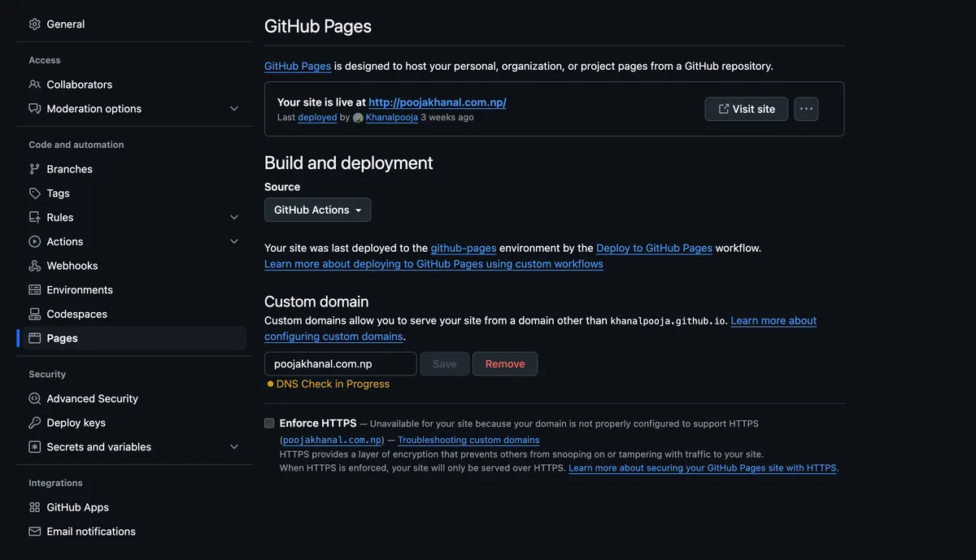976x560 pixels.
Task: Open Codespaces settings label
Action: pos(77,314)
